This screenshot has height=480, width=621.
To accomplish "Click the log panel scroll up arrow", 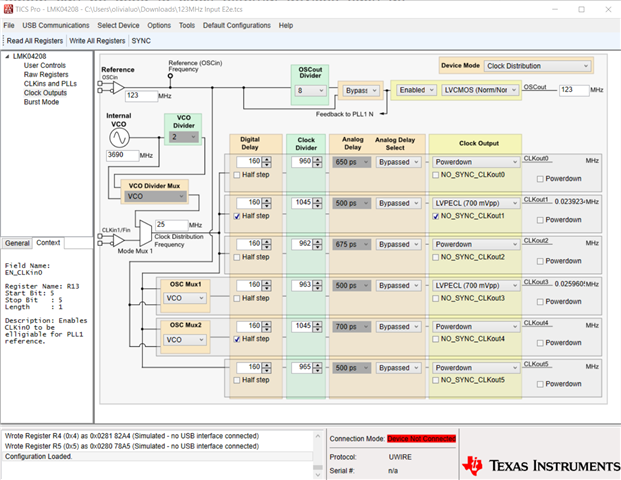I will coord(318,436).
